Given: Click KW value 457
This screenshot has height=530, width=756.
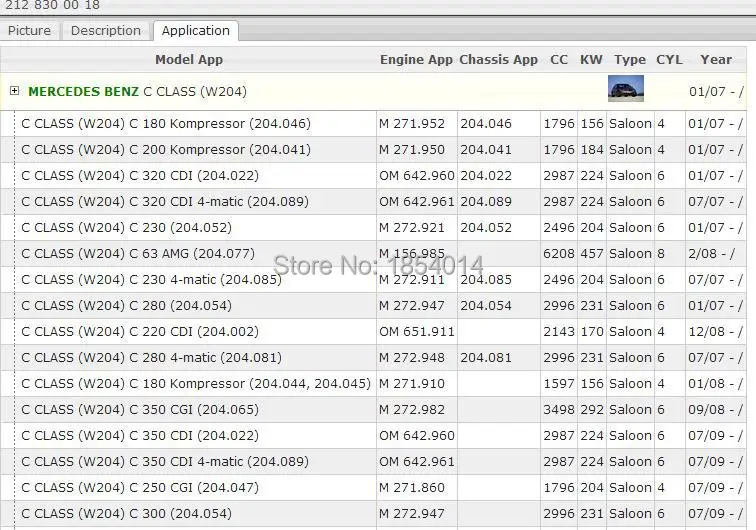Looking at the screenshot, I should pyautogui.click(x=592, y=254).
